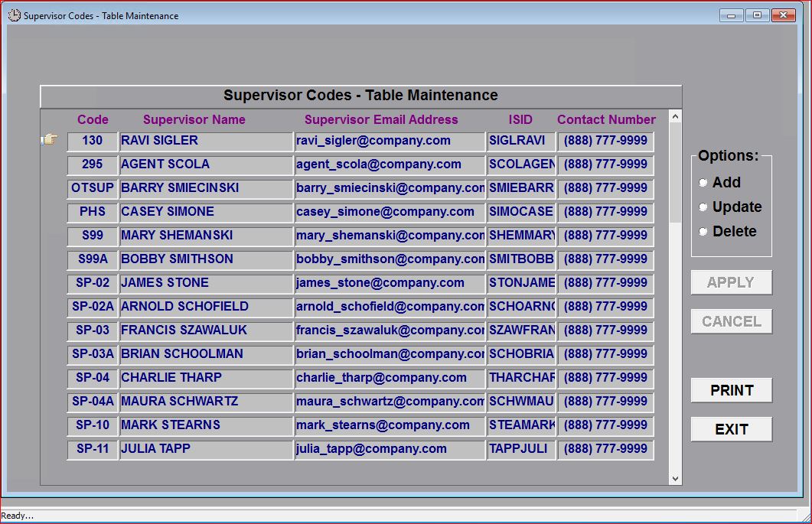Viewport: 812px width, 524px height.
Task: Click the PRINT button
Action: [x=731, y=390]
